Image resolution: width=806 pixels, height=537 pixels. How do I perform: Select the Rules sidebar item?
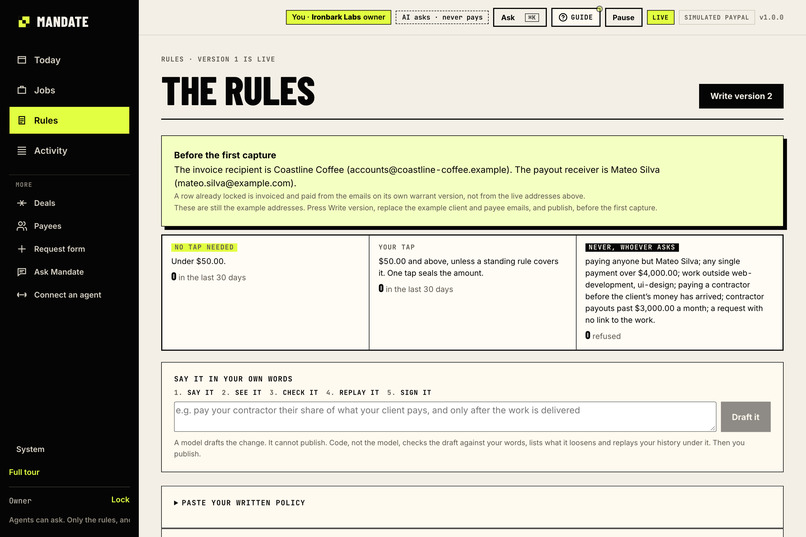point(69,120)
